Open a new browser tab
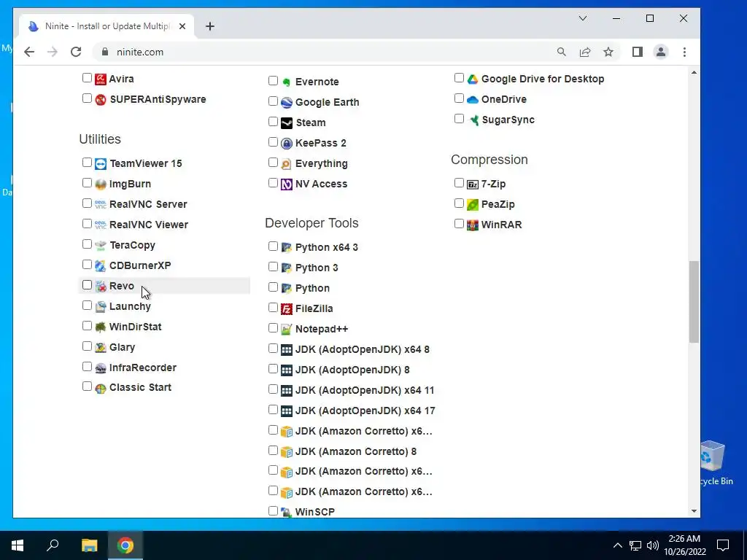The height and width of the screenshot is (560, 747). pyautogui.click(x=210, y=26)
